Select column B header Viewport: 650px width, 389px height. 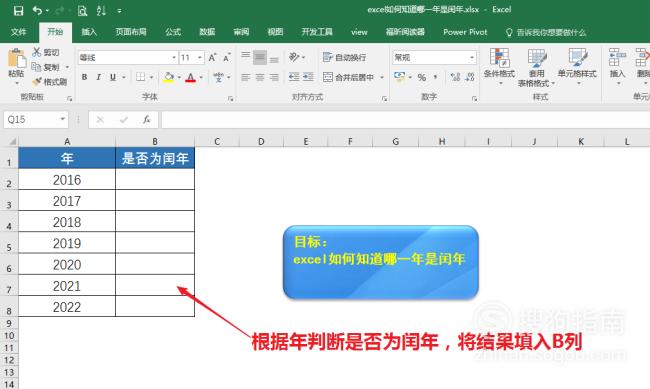coord(155,142)
